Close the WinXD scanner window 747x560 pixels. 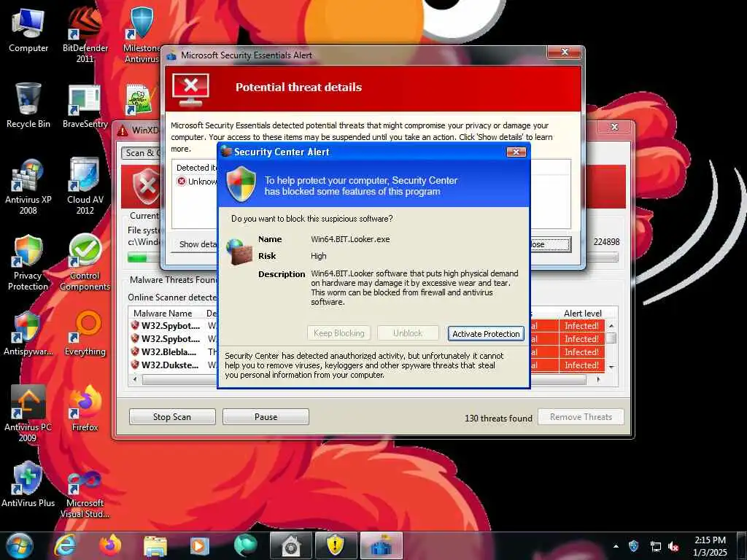click(x=614, y=127)
